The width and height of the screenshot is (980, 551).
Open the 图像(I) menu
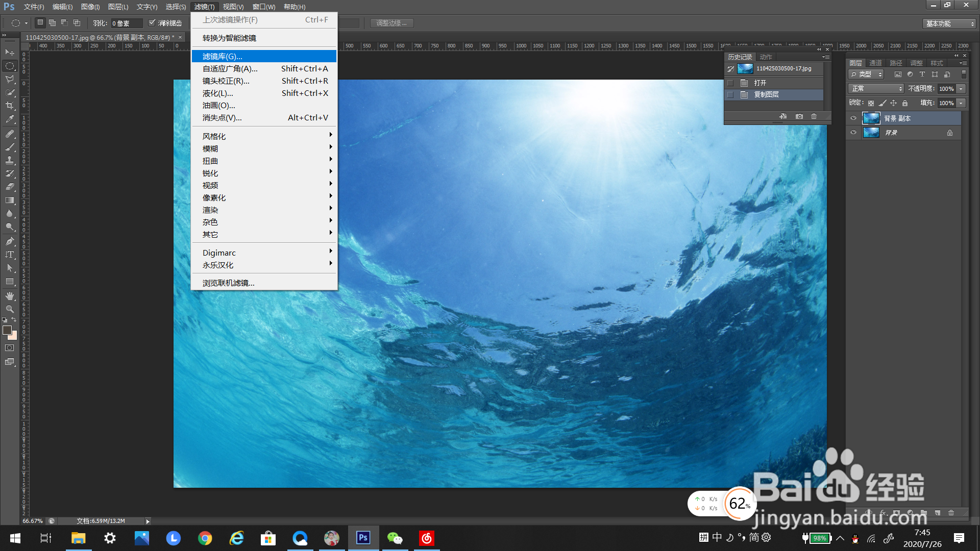click(90, 7)
